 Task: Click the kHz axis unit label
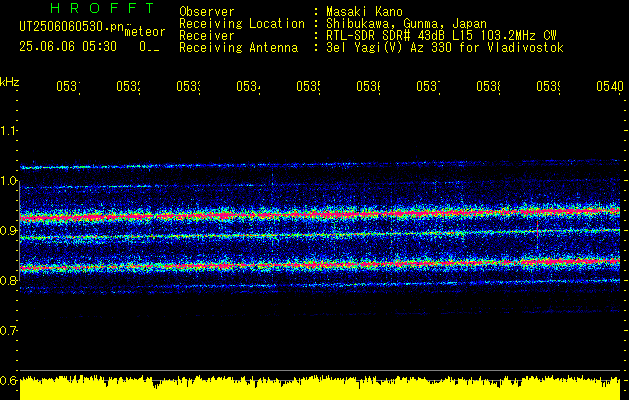pyautogui.click(x=10, y=82)
